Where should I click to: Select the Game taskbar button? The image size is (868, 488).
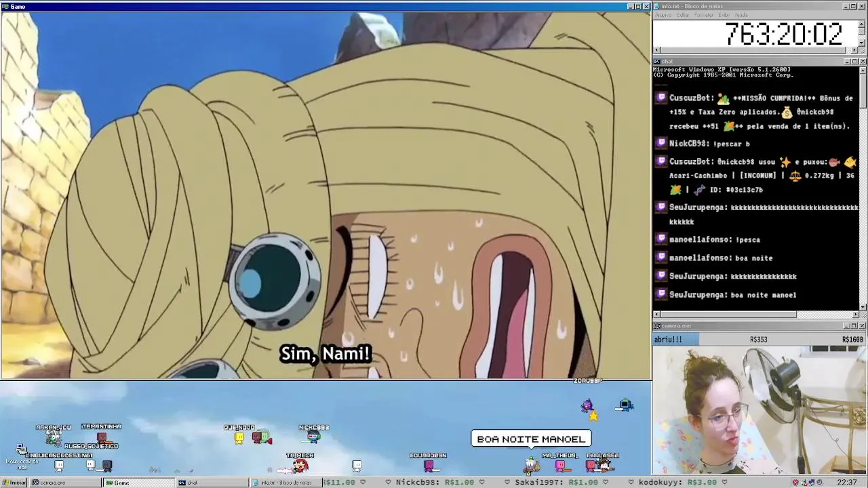[138, 483]
